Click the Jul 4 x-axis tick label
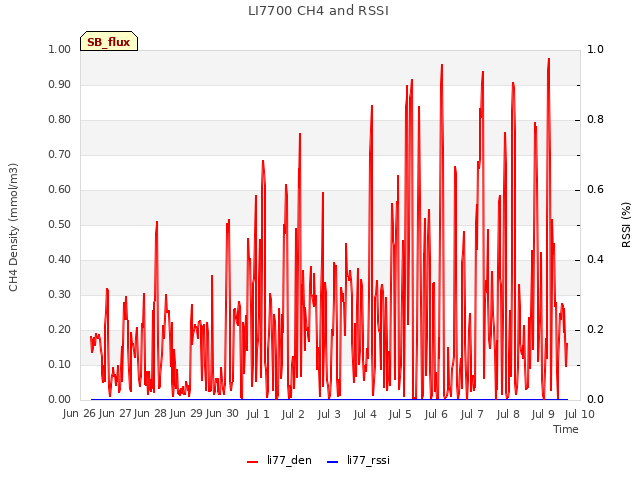 point(365,414)
